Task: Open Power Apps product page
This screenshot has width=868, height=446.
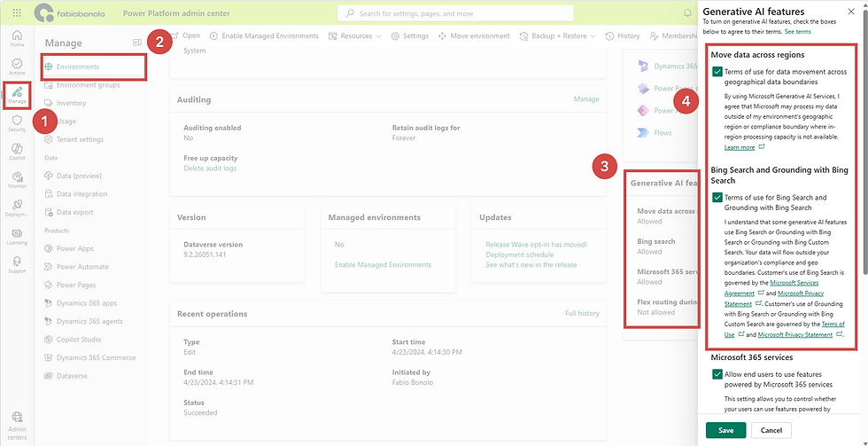Action: [x=74, y=249]
